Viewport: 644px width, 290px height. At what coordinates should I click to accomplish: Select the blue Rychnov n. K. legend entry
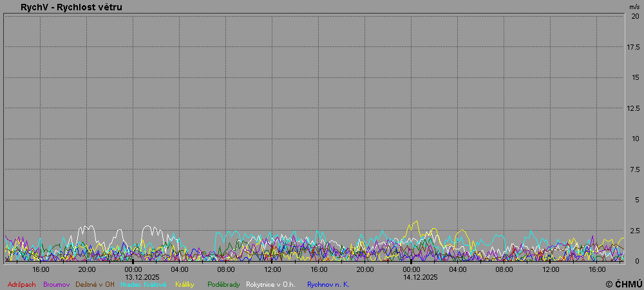coord(328,284)
